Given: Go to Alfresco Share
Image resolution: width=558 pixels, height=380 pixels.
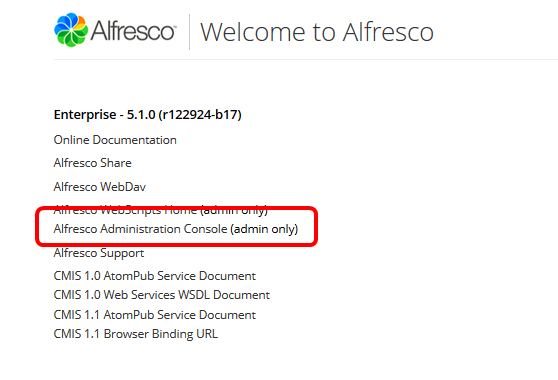Looking at the screenshot, I should tap(93, 163).
